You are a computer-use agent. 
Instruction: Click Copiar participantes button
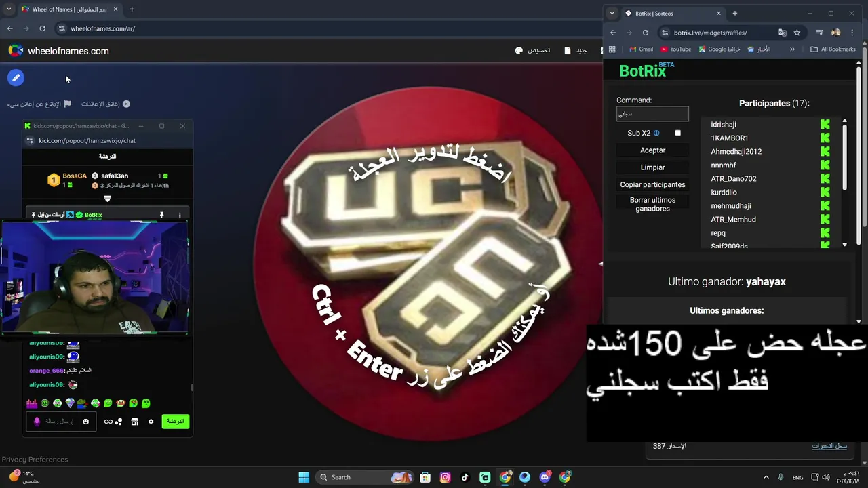click(x=652, y=184)
